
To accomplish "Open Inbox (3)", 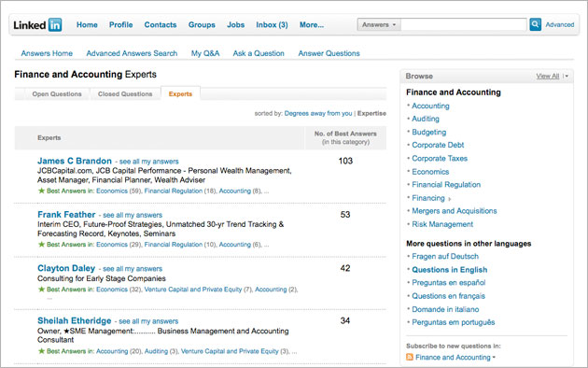I will 272,25.
